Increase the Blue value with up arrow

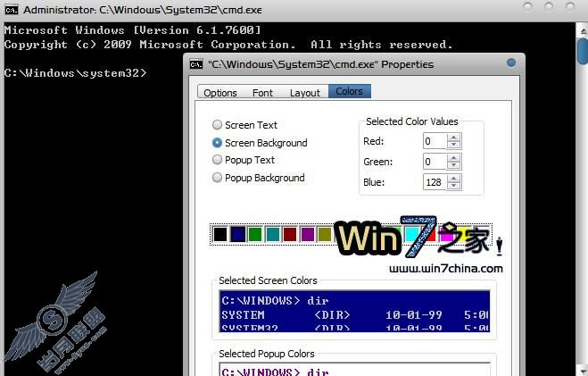tap(454, 179)
